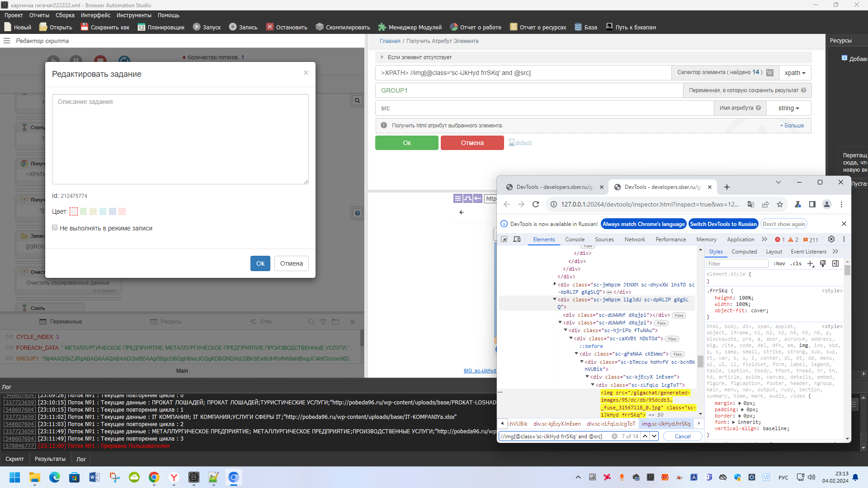868x488 pixels.
Task: Open the DevTools settings gear
Action: pos(831,239)
